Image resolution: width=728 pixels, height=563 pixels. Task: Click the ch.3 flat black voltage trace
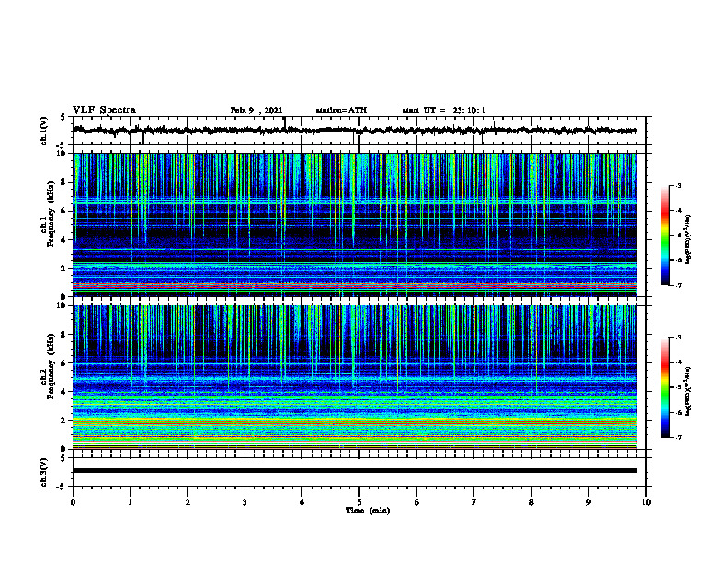tap(354, 471)
